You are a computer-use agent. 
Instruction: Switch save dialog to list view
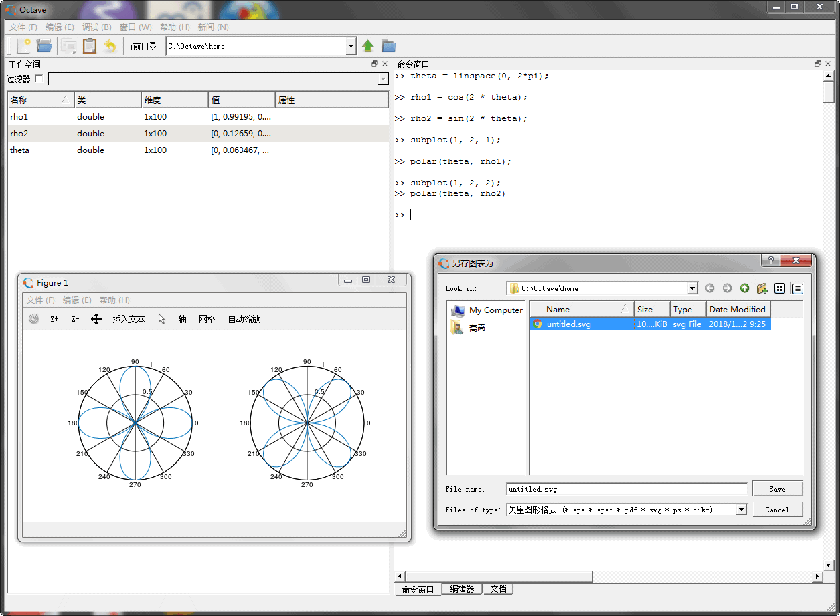(780, 288)
